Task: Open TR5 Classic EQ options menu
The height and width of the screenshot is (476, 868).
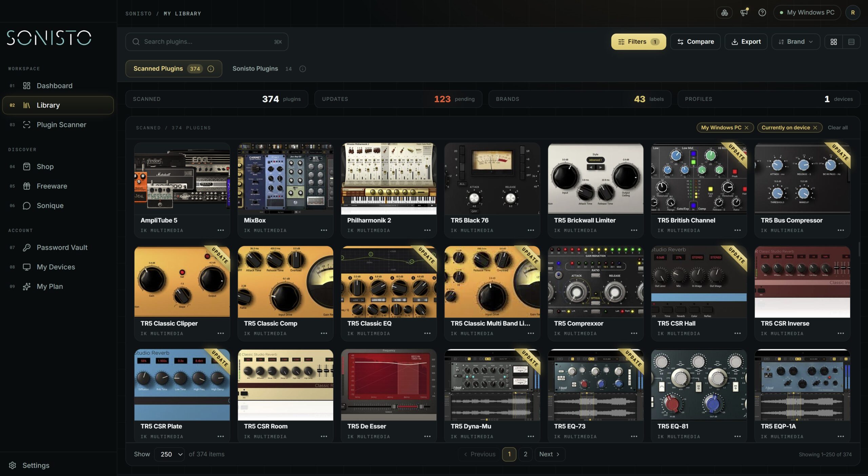Action: 427,334
